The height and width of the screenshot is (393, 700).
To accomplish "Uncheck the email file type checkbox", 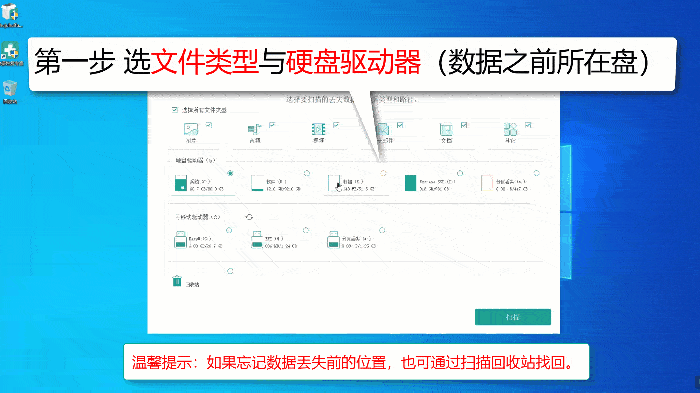I will [x=400, y=125].
